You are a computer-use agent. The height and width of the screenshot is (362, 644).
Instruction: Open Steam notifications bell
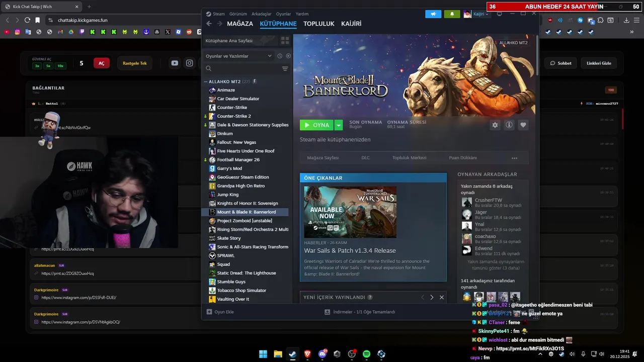point(452,14)
